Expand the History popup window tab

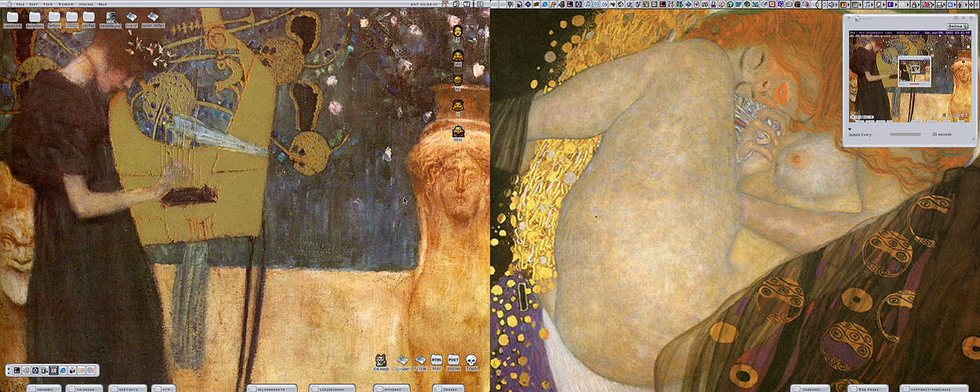128,388
